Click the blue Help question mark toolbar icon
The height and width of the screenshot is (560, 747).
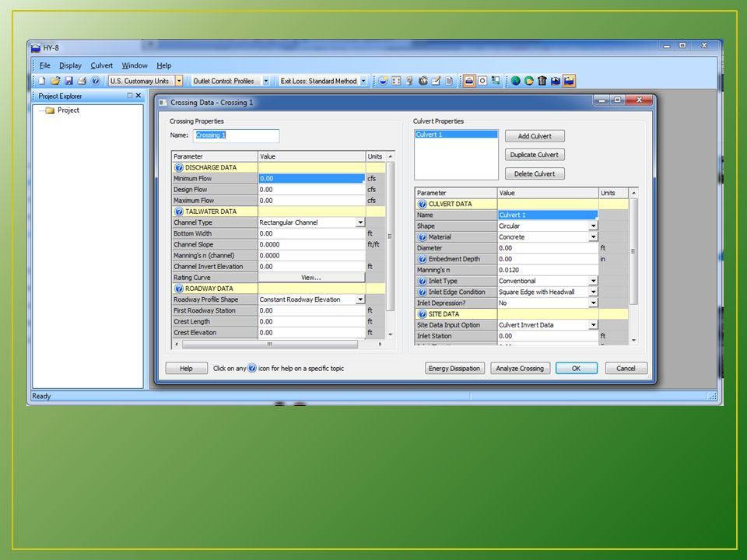point(95,81)
